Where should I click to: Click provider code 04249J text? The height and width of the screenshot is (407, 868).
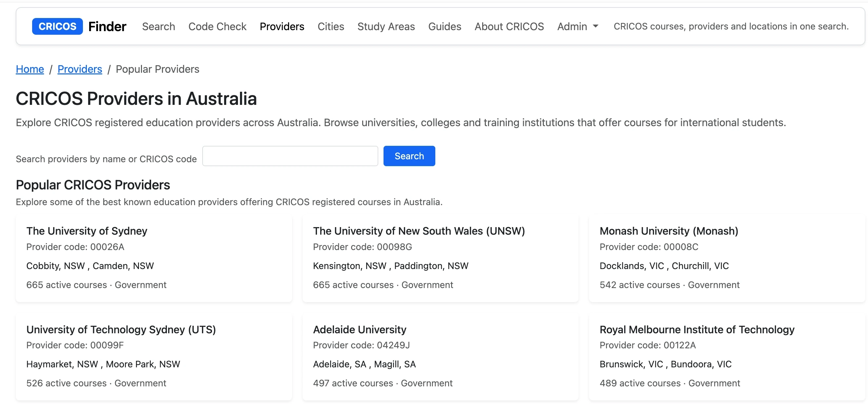tap(362, 345)
